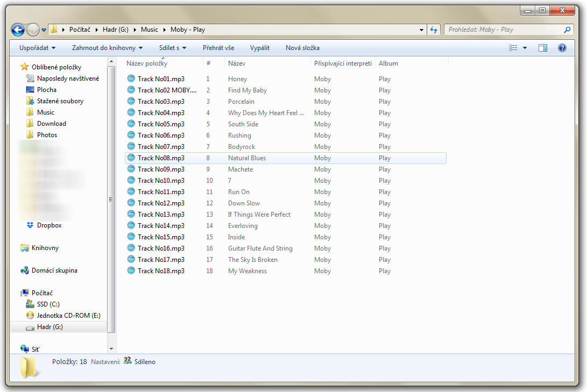Sort by Album column header

[388, 63]
